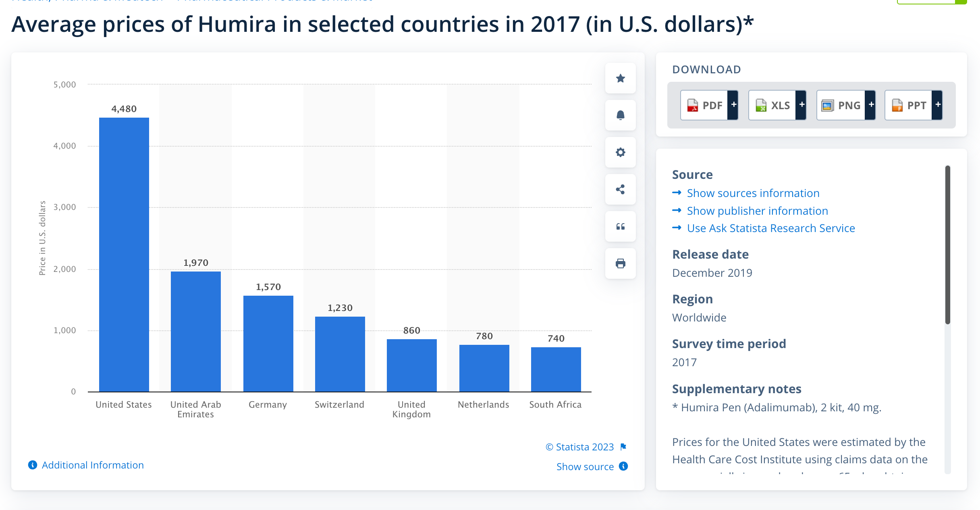
Task: Download data as XLS
Action: [x=772, y=105]
